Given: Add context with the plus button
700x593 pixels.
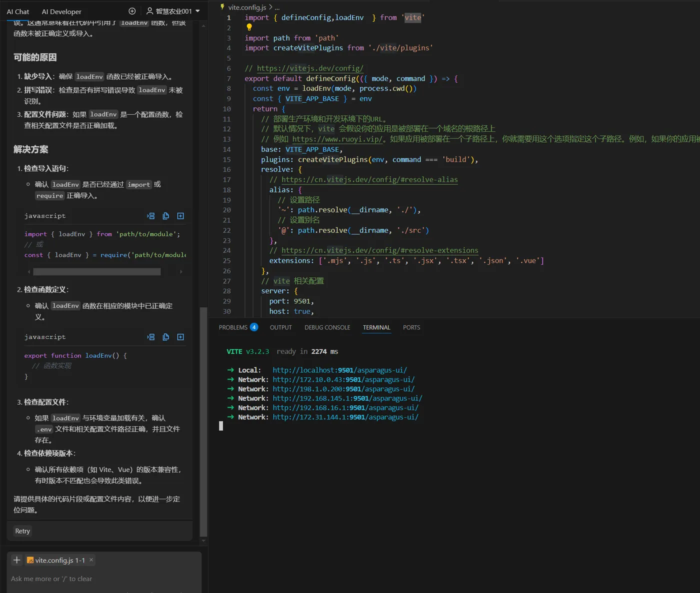Looking at the screenshot, I should click(x=16, y=560).
